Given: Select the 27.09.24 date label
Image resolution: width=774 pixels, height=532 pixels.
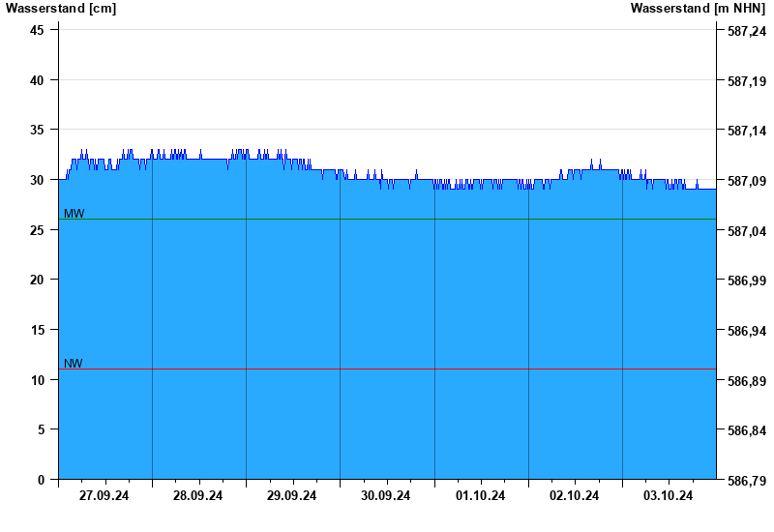Looking at the screenshot, I should pyautogui.click(x=104, y=495).
